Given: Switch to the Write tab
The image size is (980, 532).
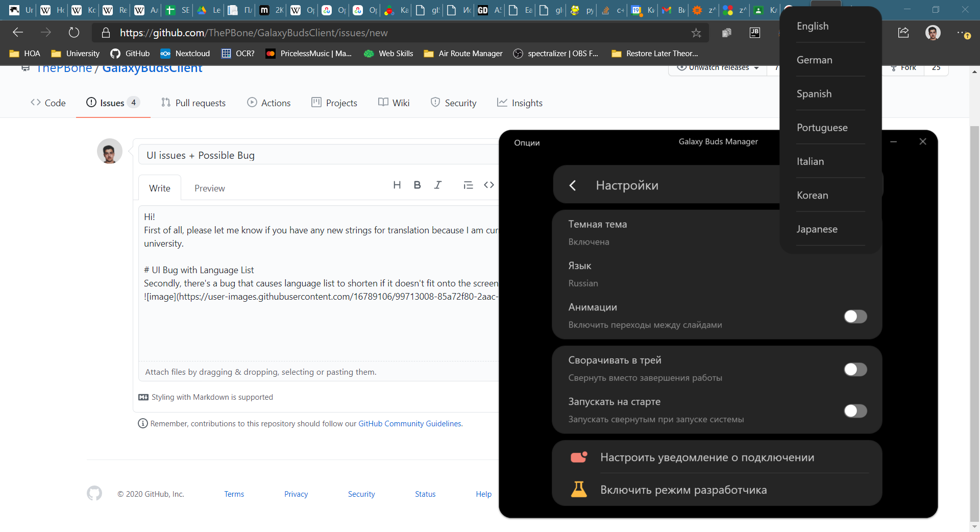Looking at the screenshot, I should (160, 188).
